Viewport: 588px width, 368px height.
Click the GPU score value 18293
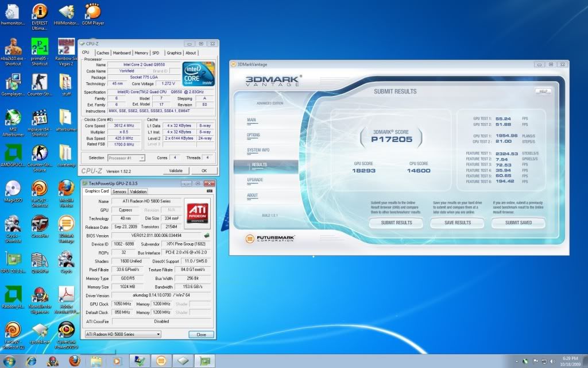[363, 171]
